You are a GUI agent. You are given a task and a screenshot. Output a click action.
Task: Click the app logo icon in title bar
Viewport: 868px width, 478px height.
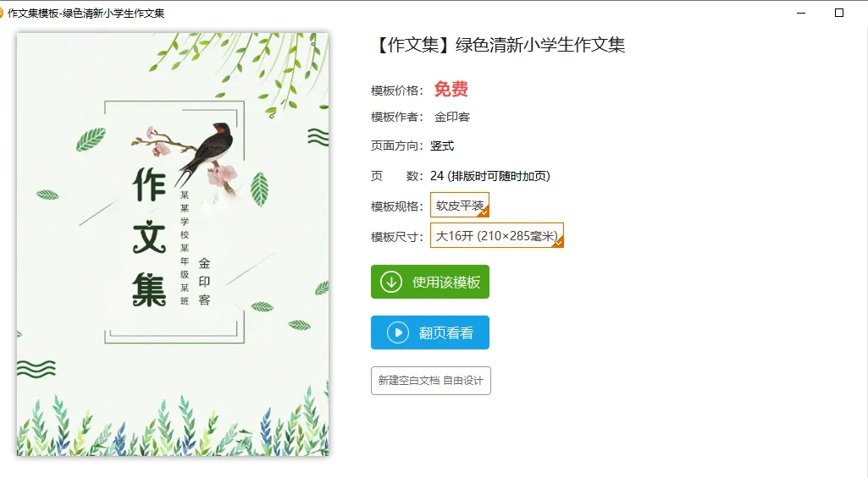(x=1, y=13)
